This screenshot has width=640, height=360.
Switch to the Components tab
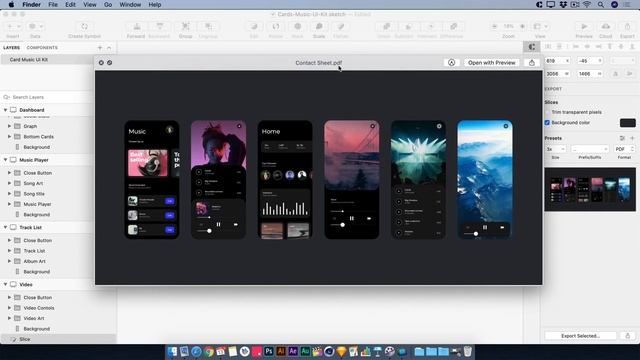point(42,48)
